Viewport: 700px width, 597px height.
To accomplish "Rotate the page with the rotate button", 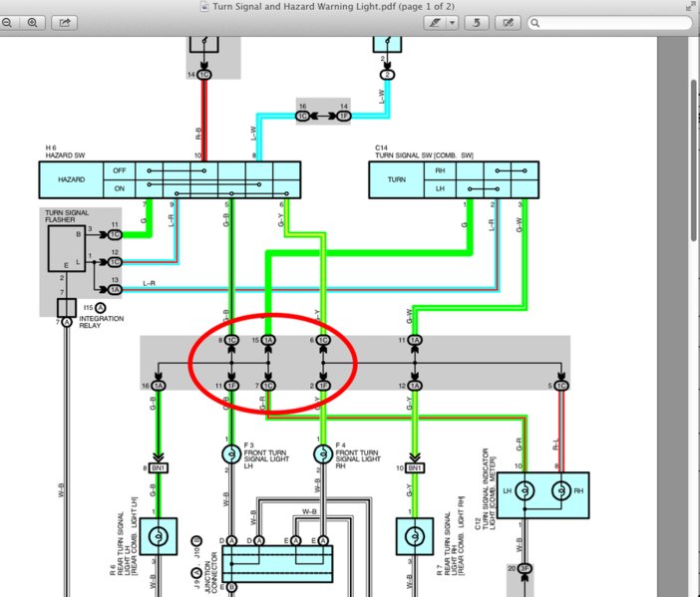I will pos(477,23).
